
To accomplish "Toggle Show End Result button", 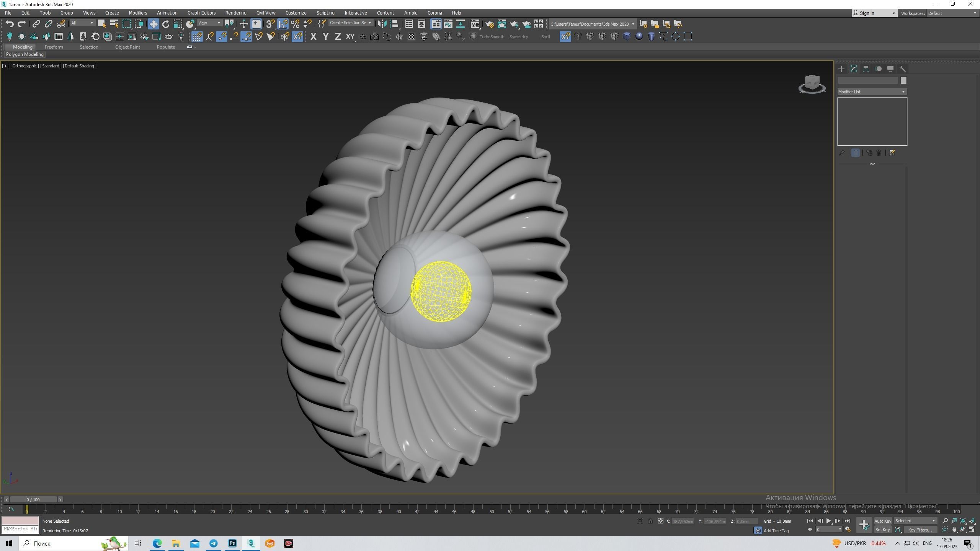I will tap(856, 153).
